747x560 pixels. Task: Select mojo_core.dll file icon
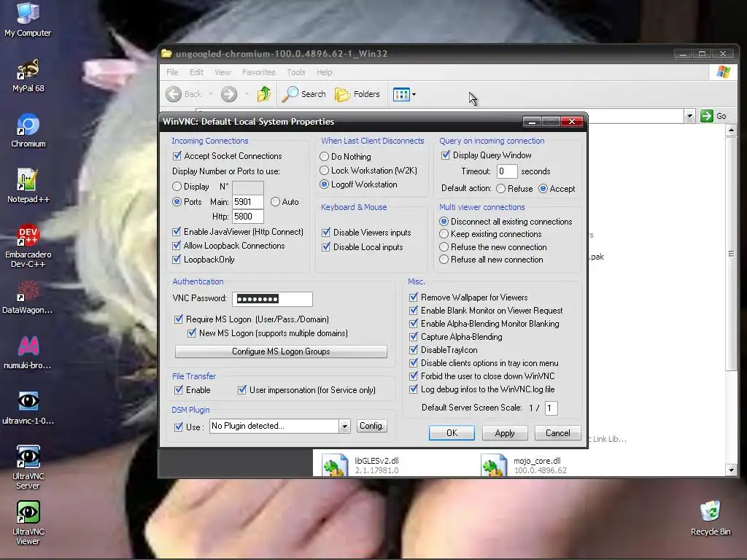click(494, 465)
